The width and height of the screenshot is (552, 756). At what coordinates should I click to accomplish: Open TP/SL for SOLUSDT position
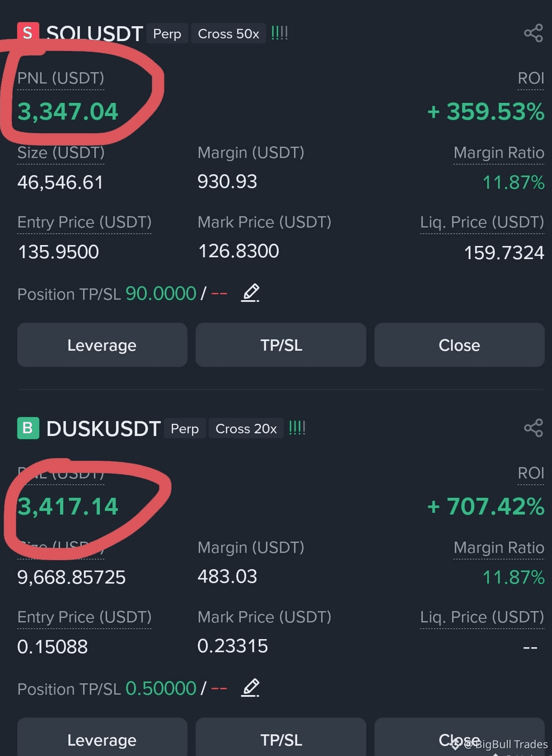tap(281, 345)
